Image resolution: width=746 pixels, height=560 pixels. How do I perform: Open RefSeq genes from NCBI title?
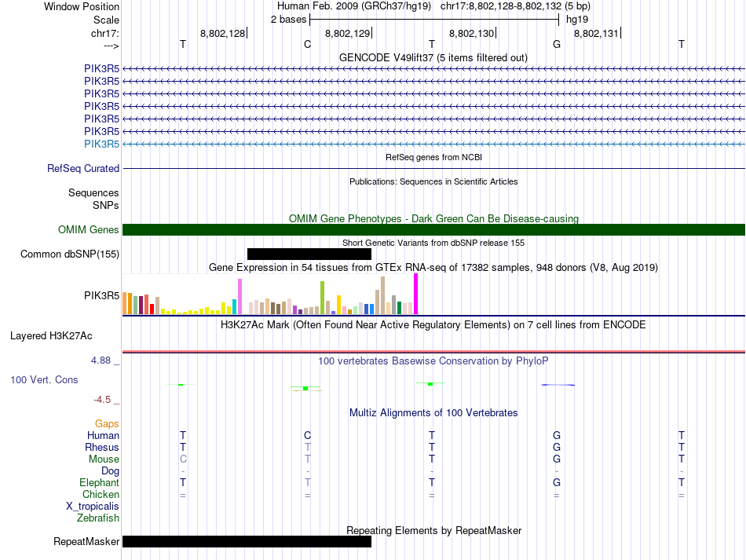[x=433, y=157]
